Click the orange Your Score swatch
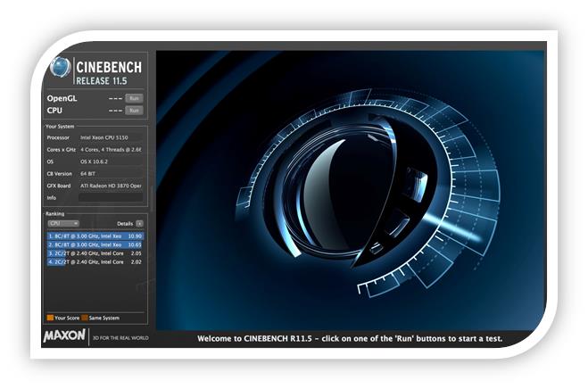 point(50,317)
